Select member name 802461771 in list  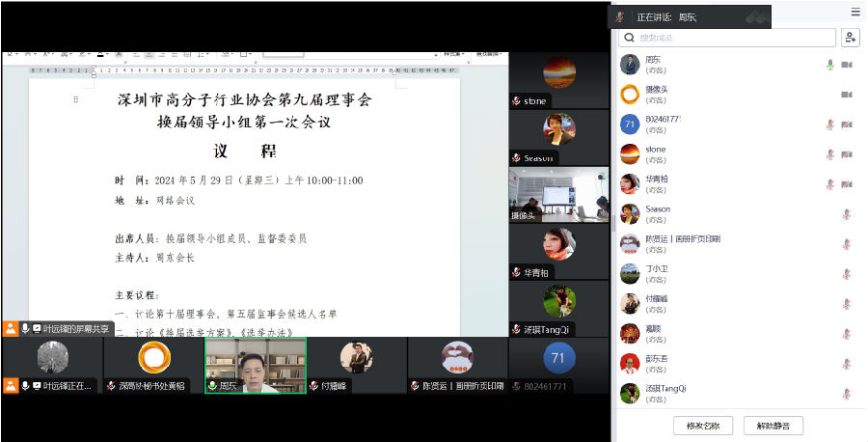664,119
